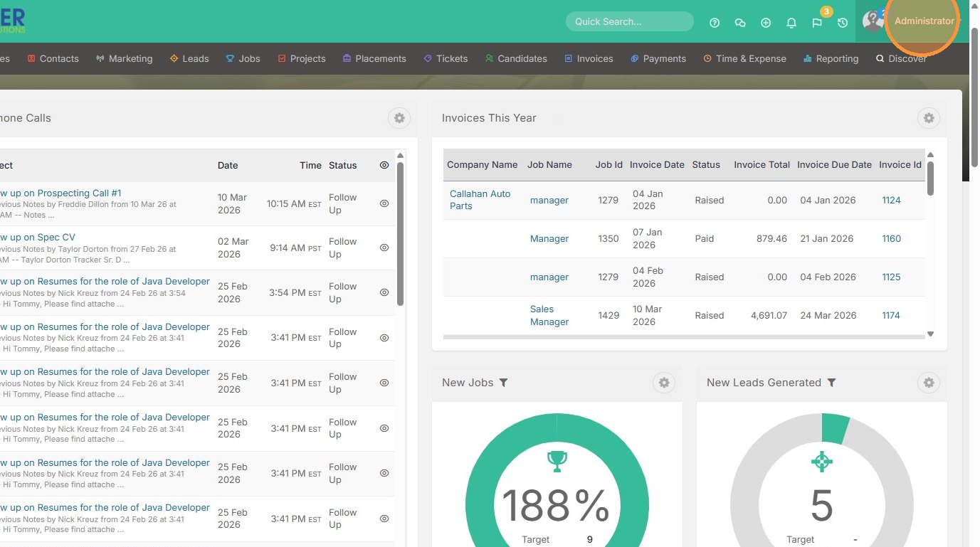
Task: Open the phone calls panel settings gear
Action: click(x=399, y=118)
